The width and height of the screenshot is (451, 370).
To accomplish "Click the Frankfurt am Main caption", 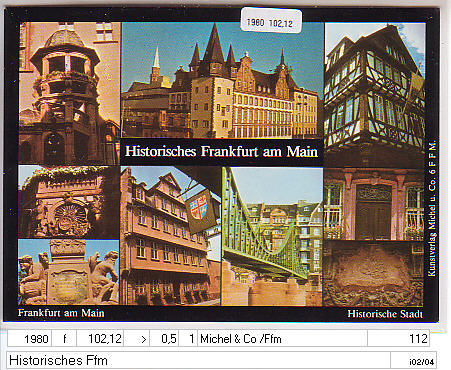I will [61, 313].
